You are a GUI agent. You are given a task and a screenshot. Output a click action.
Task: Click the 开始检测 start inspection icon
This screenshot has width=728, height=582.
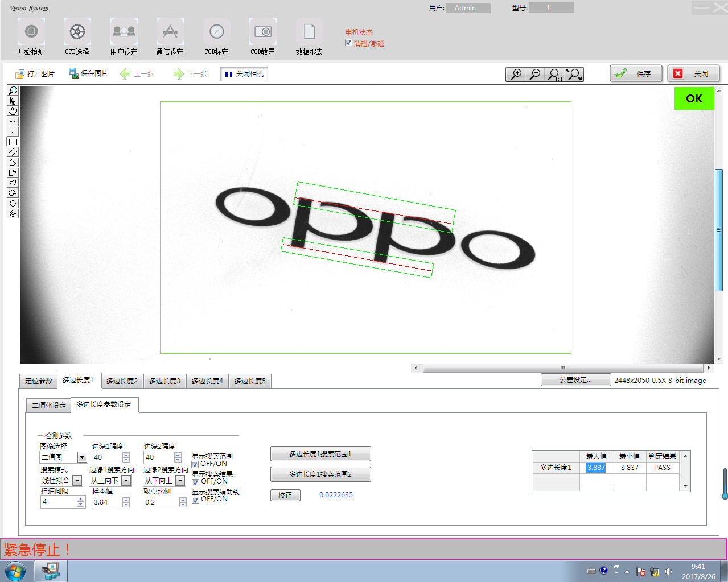(31, 32)
